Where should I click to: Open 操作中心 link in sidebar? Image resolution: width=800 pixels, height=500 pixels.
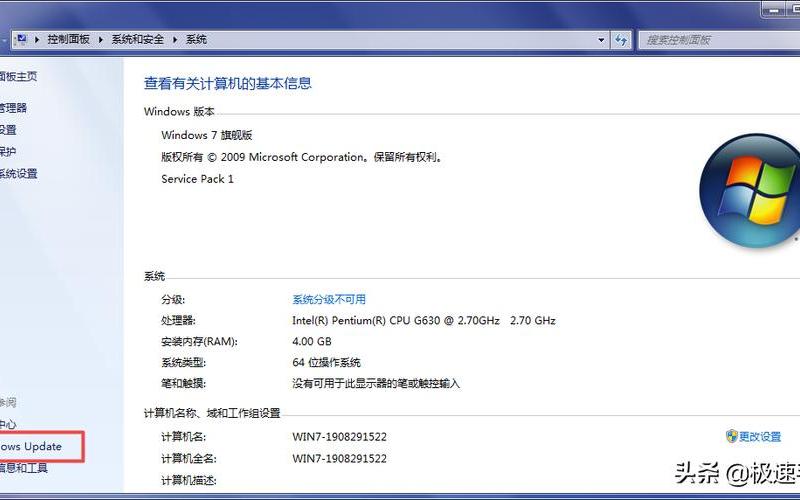click(8, 424)
